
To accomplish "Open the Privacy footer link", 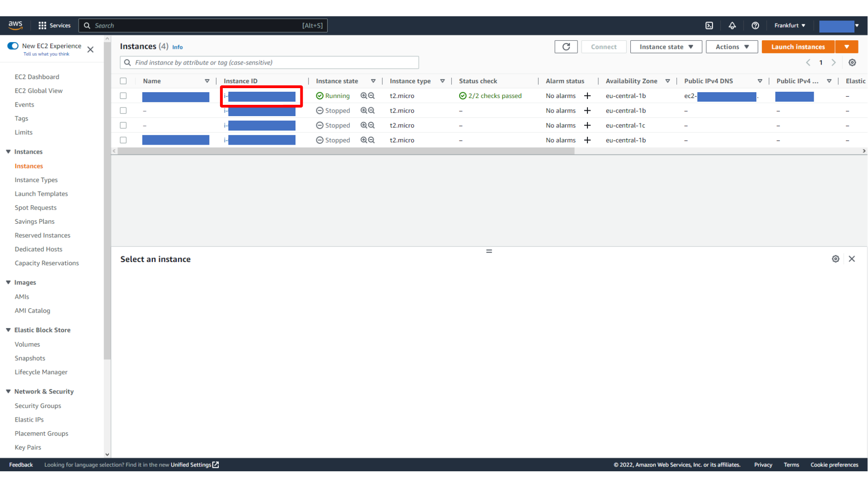I will [763, 465].
